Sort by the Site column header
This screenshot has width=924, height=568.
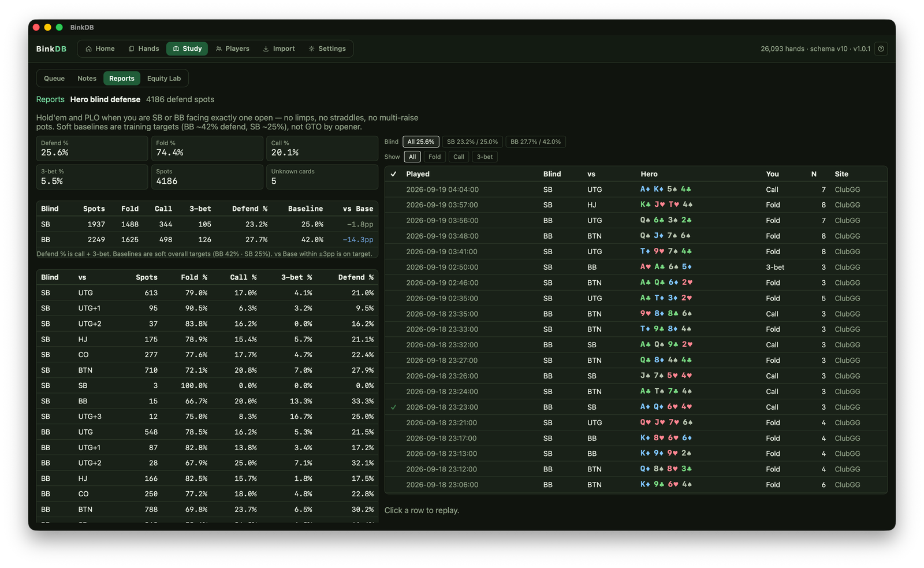point(841,174)
